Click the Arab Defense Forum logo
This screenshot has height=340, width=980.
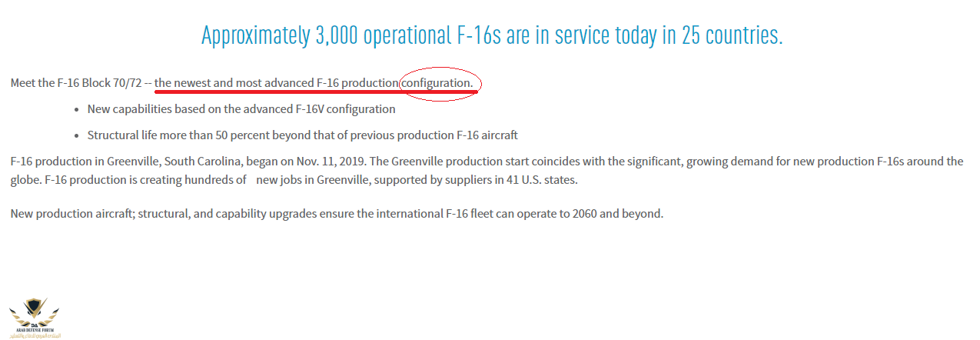[x=35, y=318]
